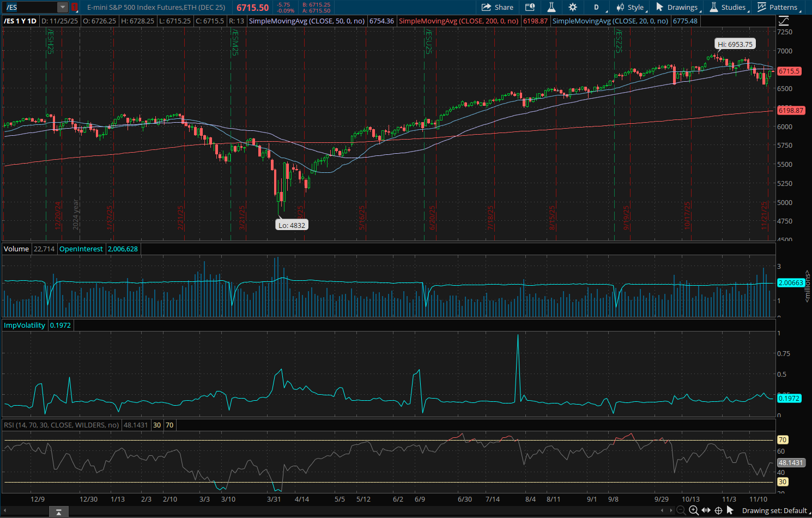
Task: Open the D timeframe dropdown
Action: (x=596, y=7)
